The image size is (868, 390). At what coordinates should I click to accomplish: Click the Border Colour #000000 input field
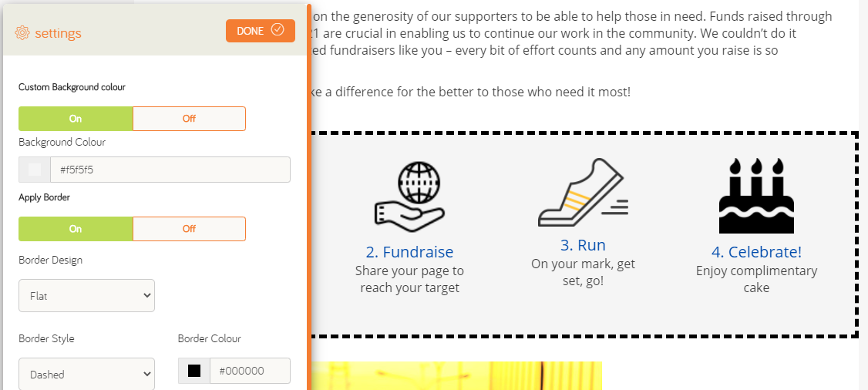pyautogui.click(x=250, y=371)
